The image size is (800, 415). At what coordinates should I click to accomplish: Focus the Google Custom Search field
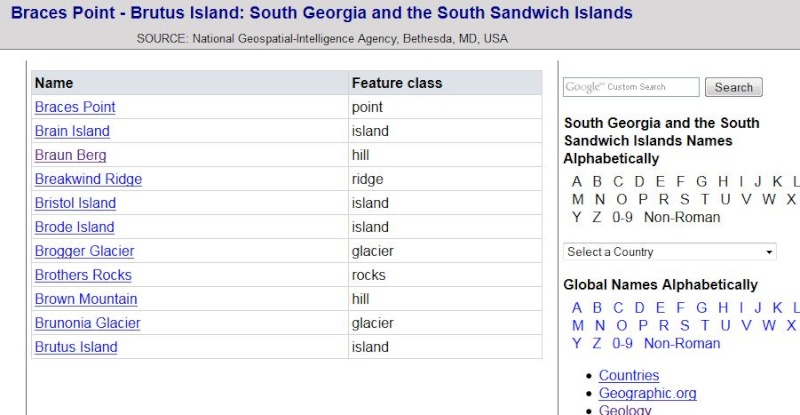pos(631,87)
